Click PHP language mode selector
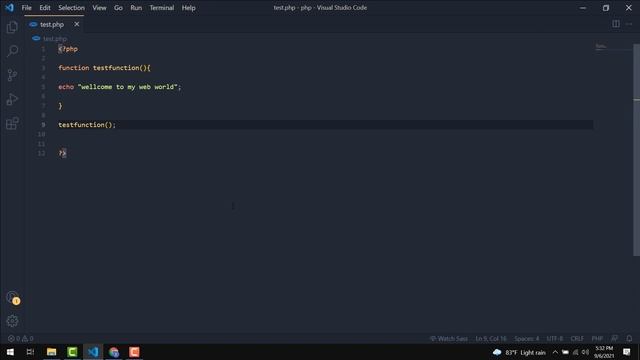The height and width of the screenshot is (360, 640). click(x=597, y=338)
